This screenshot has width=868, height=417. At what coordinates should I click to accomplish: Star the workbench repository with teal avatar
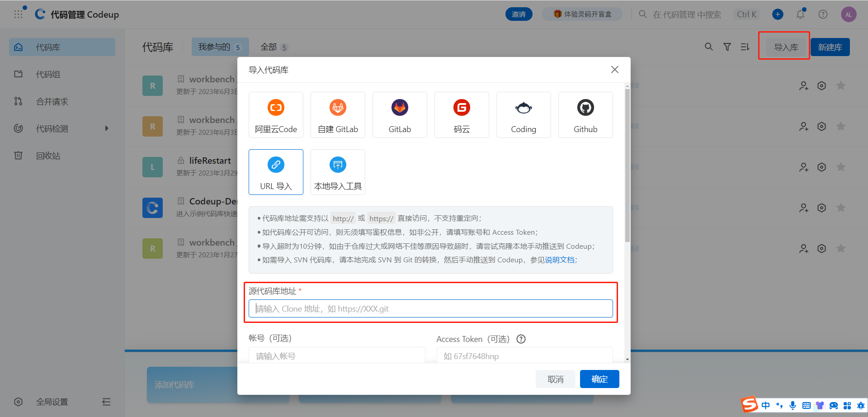pos(841,86)
